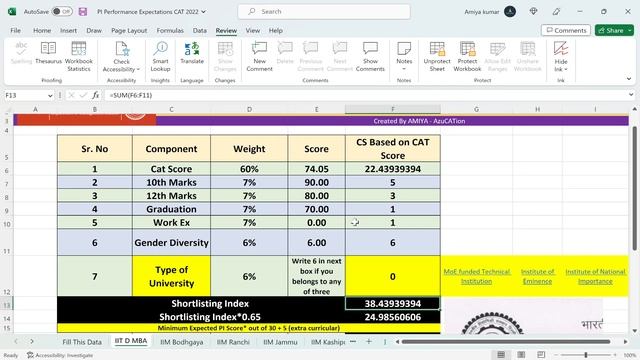
Task: Open the Home tab
Action: click(42, 30)
